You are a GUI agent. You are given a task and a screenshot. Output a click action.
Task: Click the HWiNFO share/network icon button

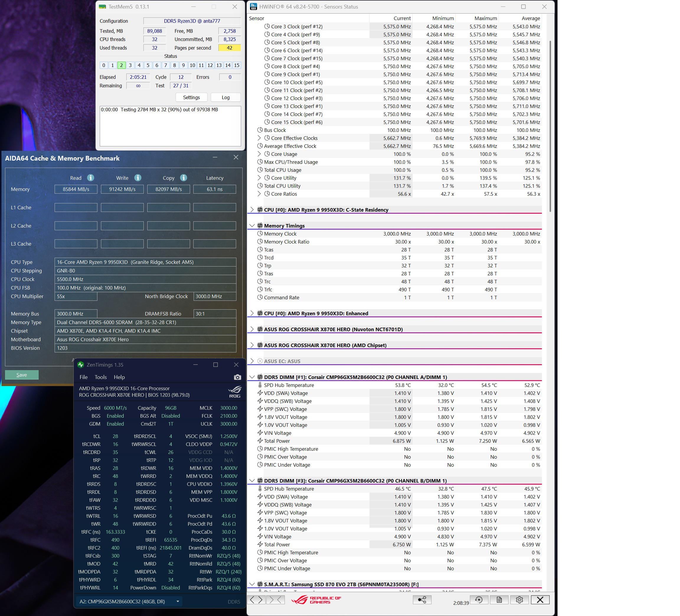tap(422, 599)
